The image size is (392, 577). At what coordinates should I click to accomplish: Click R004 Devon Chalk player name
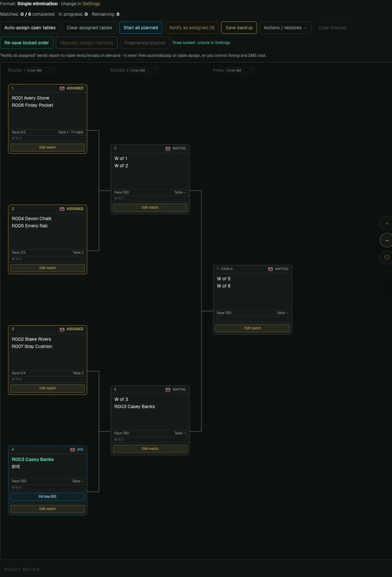32,219
